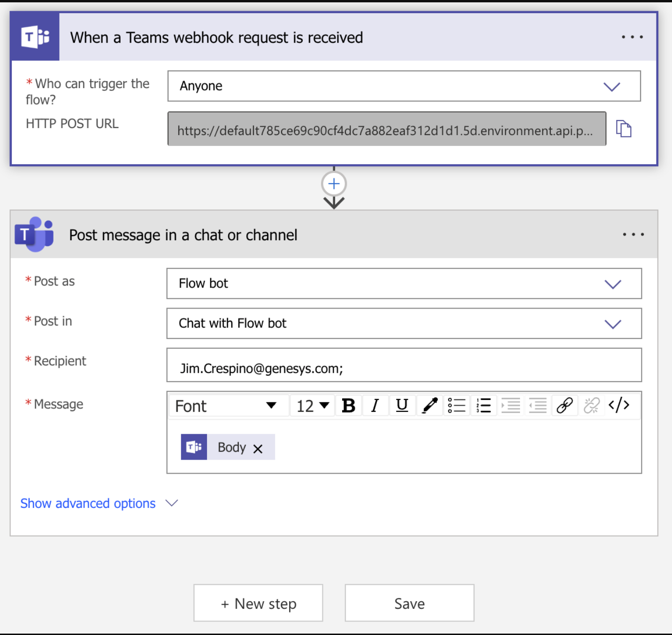Expand 'Who can trigger the flow' dropdown
The width and height of the screenshot is (672, 635).
coord(611,86)
